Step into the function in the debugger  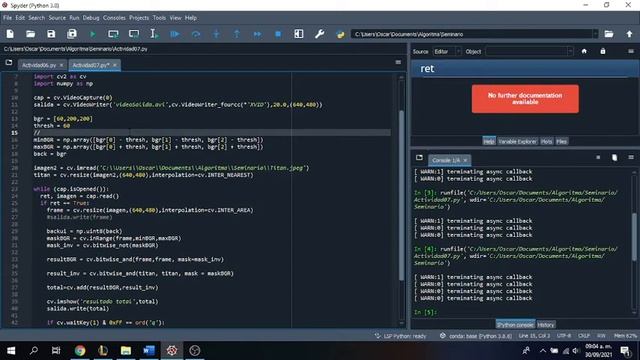pyautogui.click(x=216, y=34)
